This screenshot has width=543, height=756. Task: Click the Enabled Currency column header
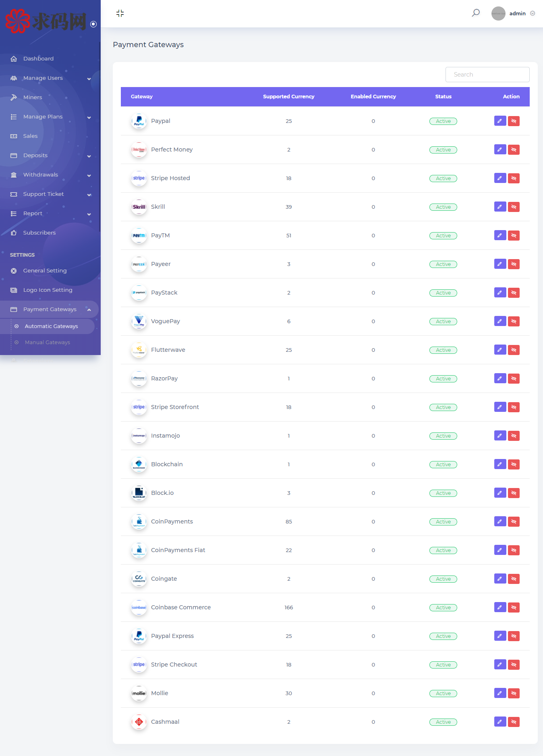[x=373, y=96]
